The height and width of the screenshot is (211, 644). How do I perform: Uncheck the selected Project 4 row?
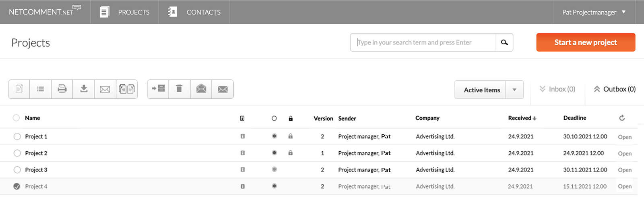(x=17, y=186)
